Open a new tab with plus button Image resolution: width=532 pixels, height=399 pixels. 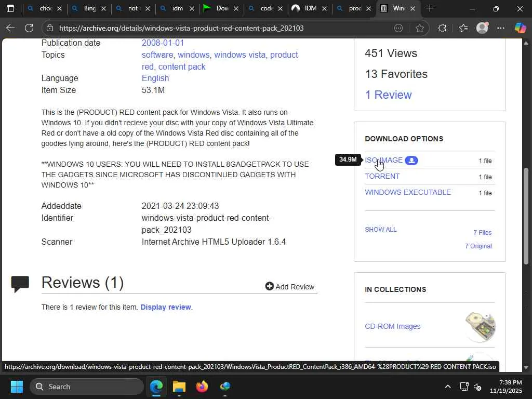pyautogui.click(x=430, y=8)
